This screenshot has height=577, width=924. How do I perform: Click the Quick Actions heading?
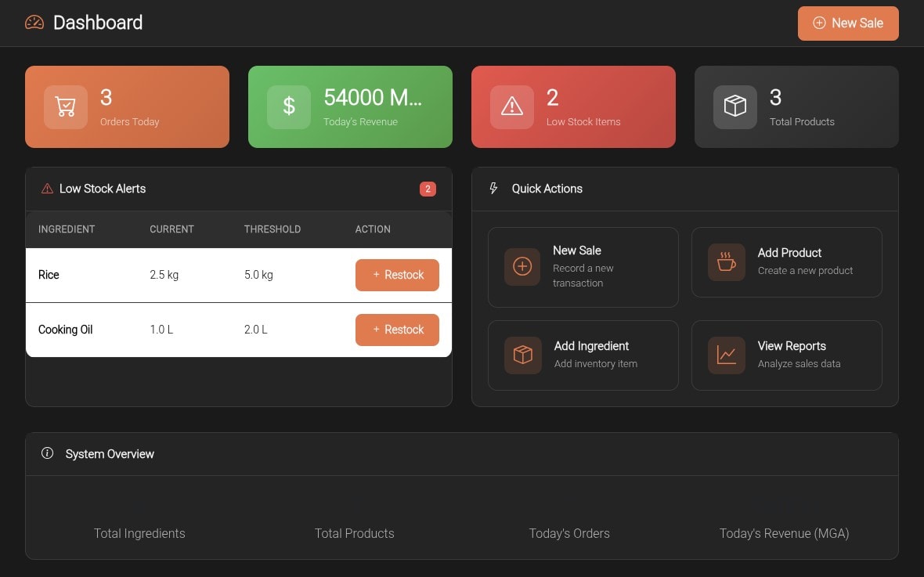pos(547,189)
